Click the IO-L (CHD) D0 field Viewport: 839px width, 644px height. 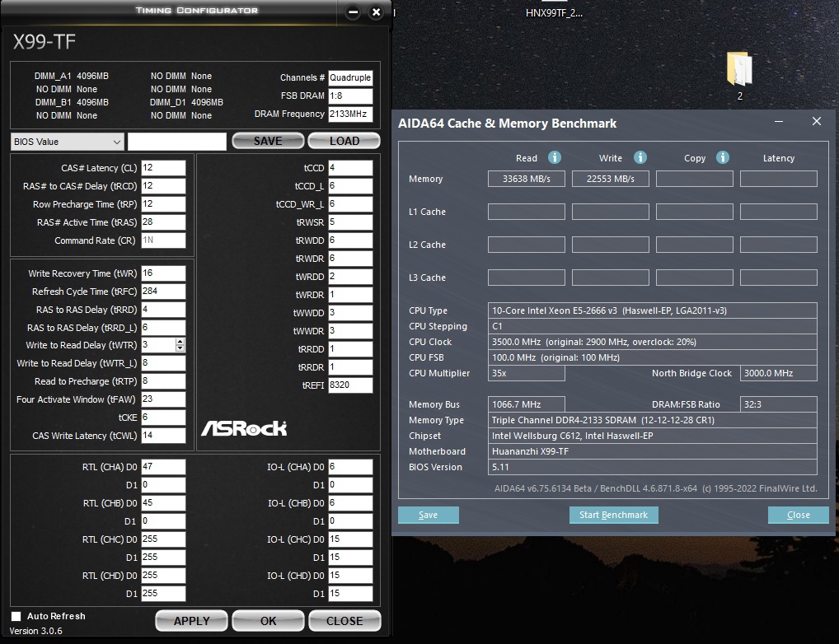coord(350,576)
